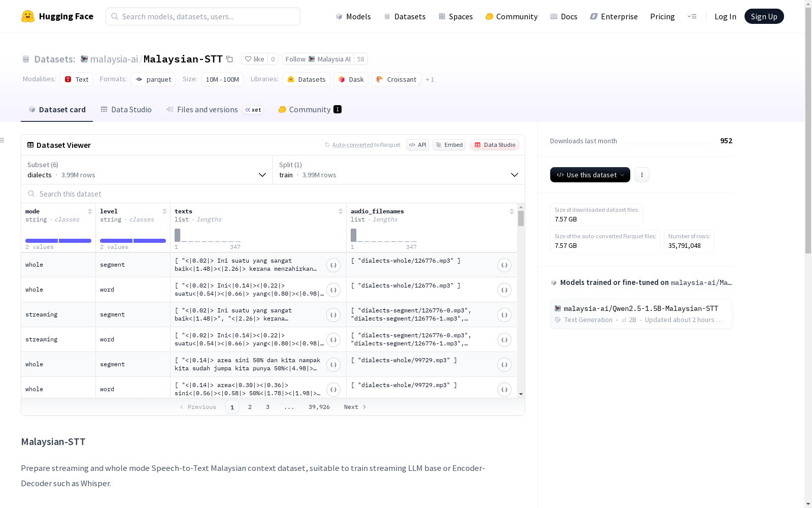Open the red Data Studio button

pyautogui.click(x=495, y=145)
